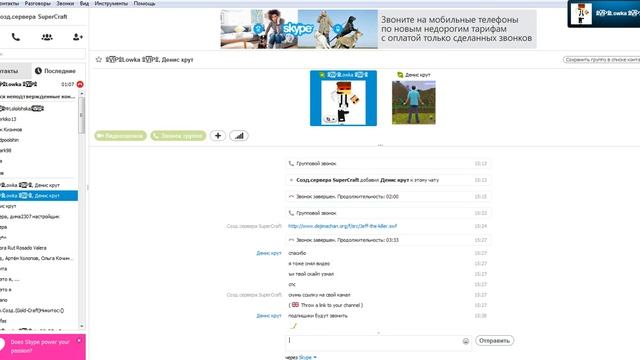640x360 pixels.
Task: Click the phone icon beside second Групповой звонок
Action: click(x=291, y=213)
